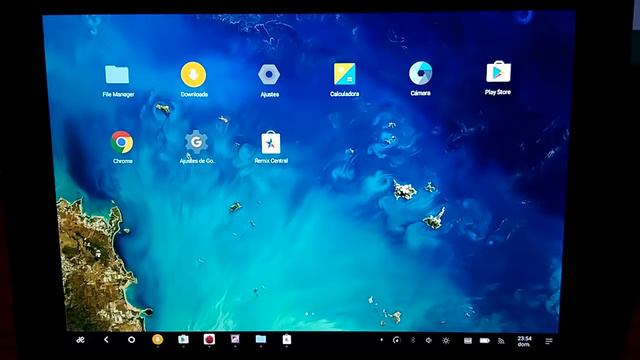Open the Wi-Fi network tray icon
Image resolution: width=640 pixels, height=360 pixels.
coord(501,341)
